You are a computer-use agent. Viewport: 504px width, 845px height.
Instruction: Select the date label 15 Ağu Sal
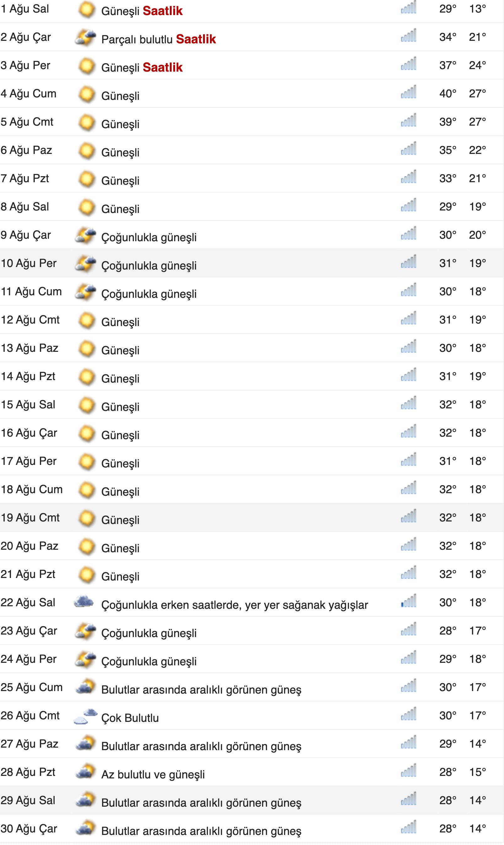coord(28,405)
